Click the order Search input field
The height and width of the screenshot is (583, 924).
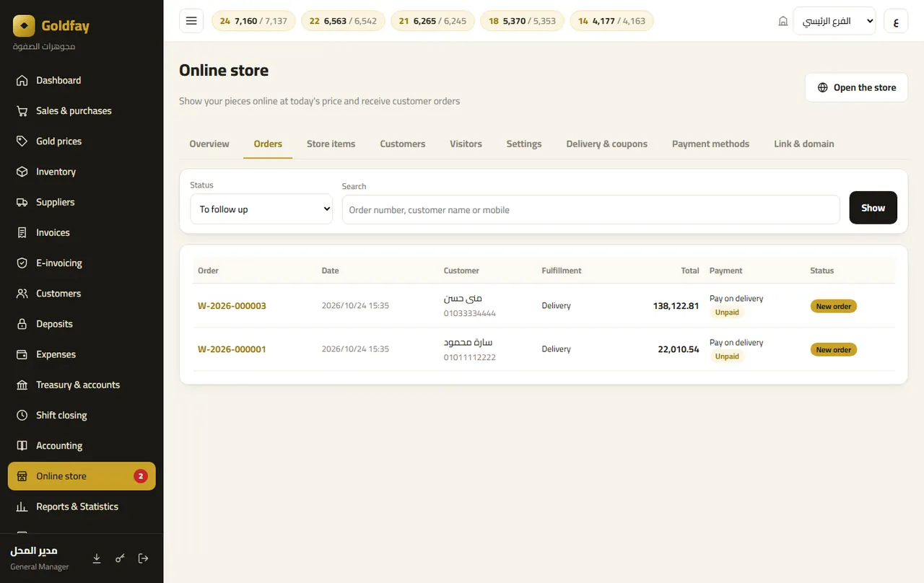point(591,210)
